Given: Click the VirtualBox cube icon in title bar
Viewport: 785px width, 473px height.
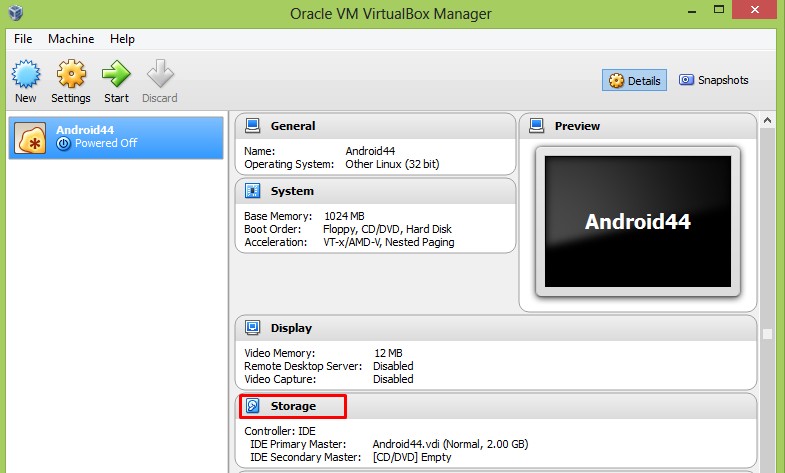Looking at the screenshot, I should click(16, 13).
